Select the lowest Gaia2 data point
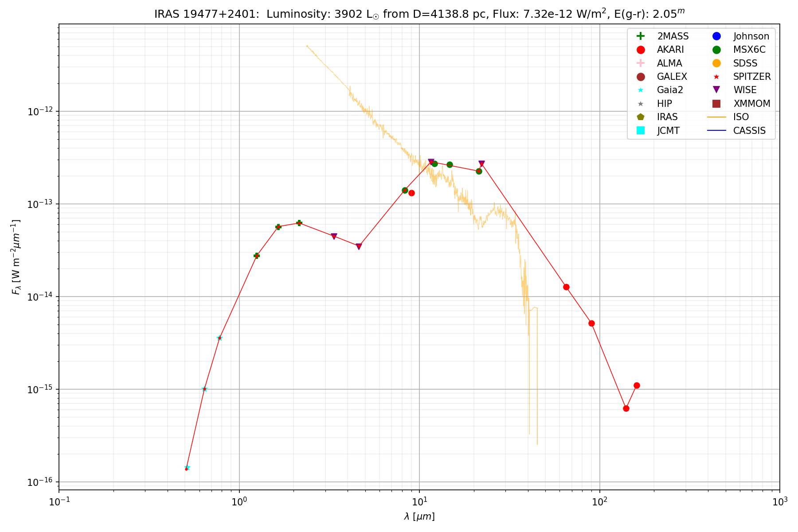798x532 pixels. point(187,468)
